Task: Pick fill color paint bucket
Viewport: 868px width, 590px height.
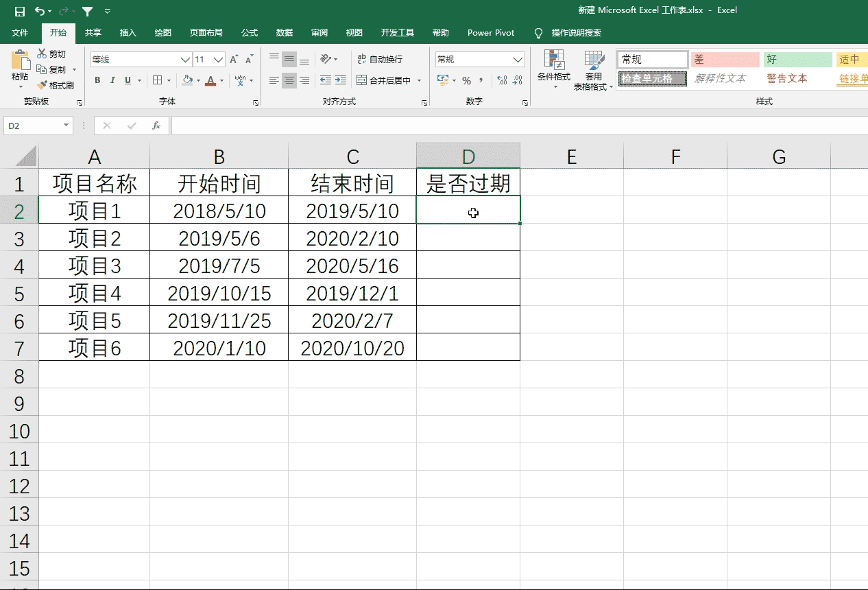Action: click(x=188, y=81)
